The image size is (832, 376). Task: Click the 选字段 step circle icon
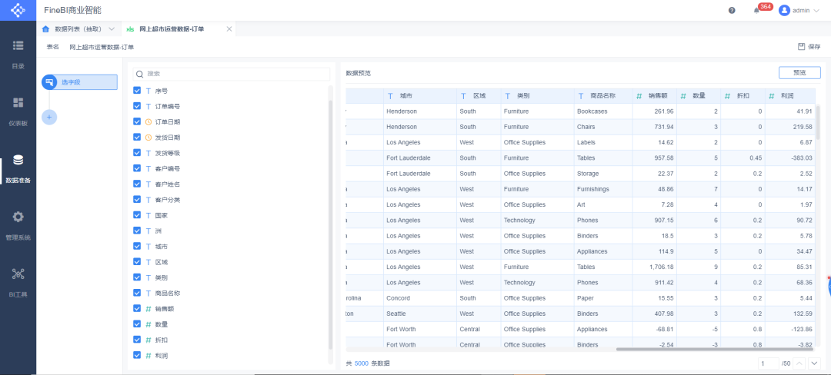[x=49, y=82]
